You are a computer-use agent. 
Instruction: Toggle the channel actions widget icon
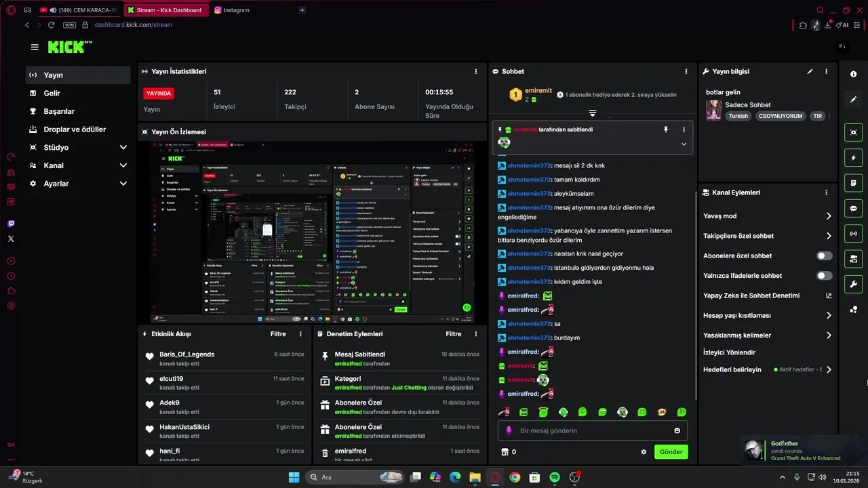[853, 259]
